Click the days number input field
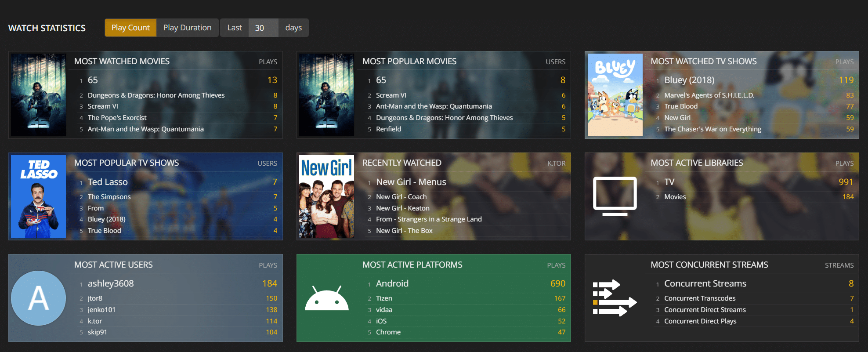The height and width of the screenshot is (352, 868). [263, 28]
